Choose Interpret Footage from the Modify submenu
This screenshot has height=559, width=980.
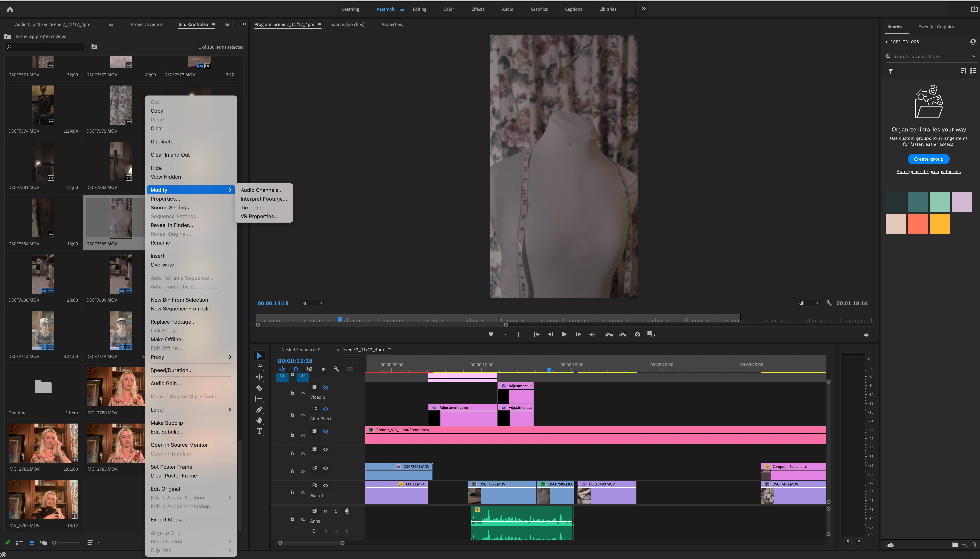tap(263, 199)
